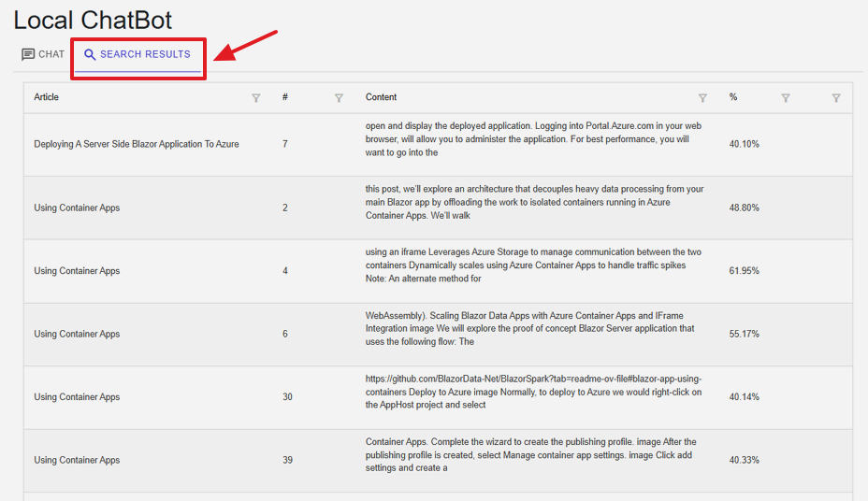Click the chunk number 7 cell

[x=285, y=144]
